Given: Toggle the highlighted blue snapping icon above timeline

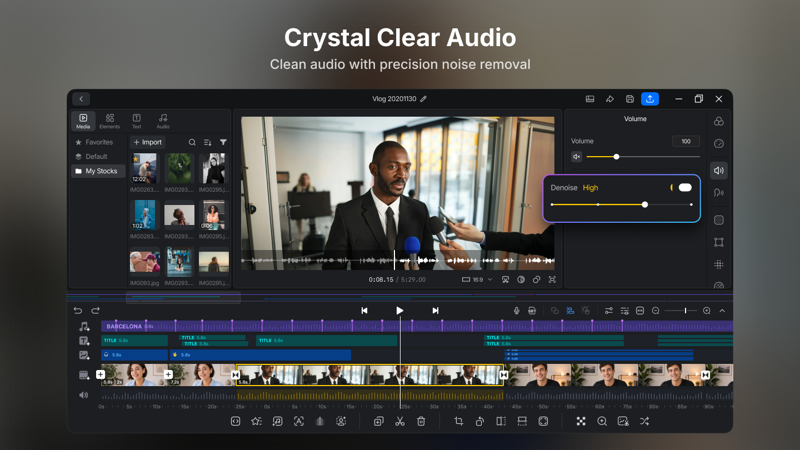Looking at the screenshot, I should 570,311.
